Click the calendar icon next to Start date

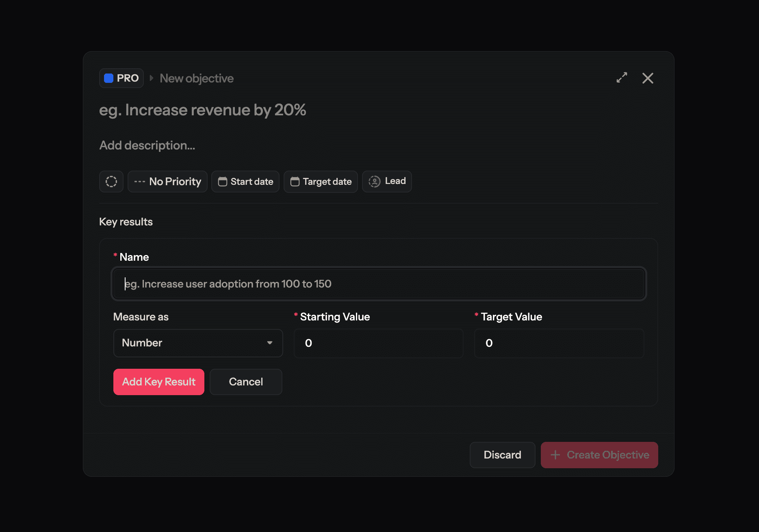222,182
